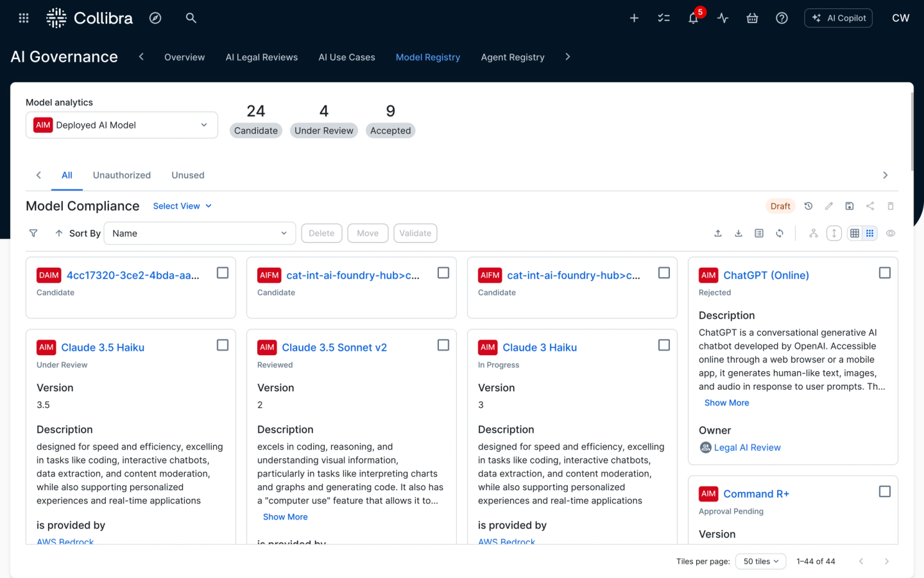Check the Claude 3.5 Sonnet v2 tile
Screen dimensions: 924x578
click(443, 345)
